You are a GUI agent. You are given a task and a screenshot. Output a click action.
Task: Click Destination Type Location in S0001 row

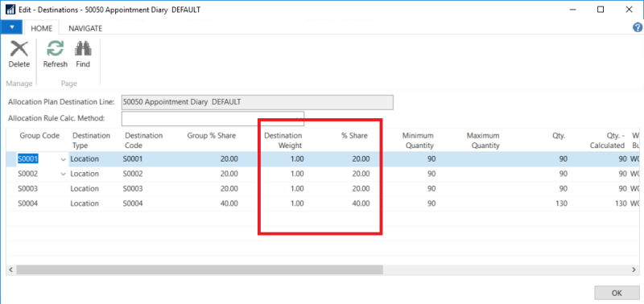85,159
